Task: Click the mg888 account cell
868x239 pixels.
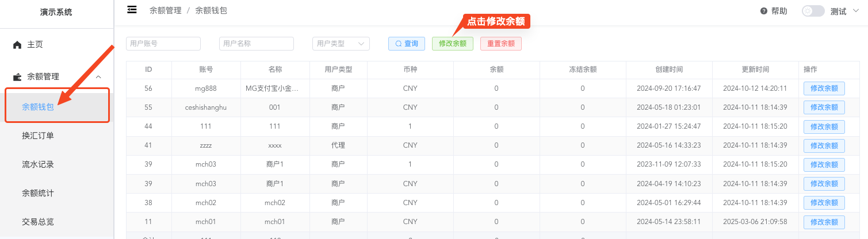Action: (206, 88)
